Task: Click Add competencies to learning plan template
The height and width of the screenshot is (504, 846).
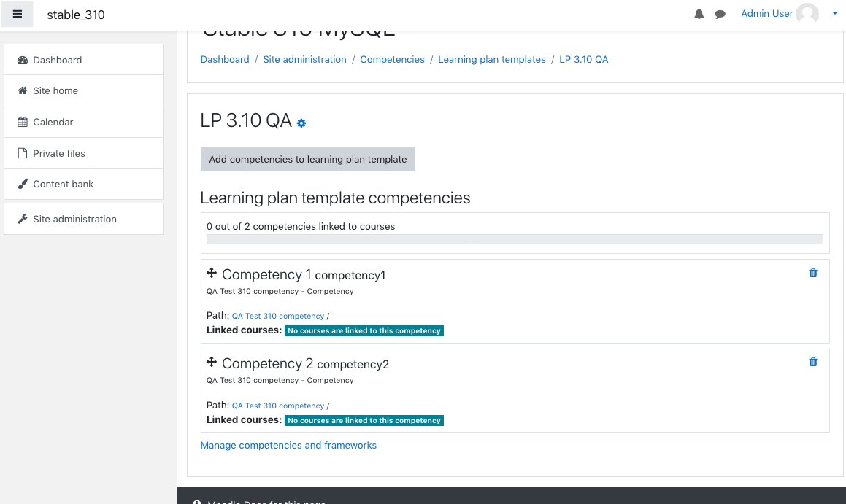Action: (x=308, y=160)
